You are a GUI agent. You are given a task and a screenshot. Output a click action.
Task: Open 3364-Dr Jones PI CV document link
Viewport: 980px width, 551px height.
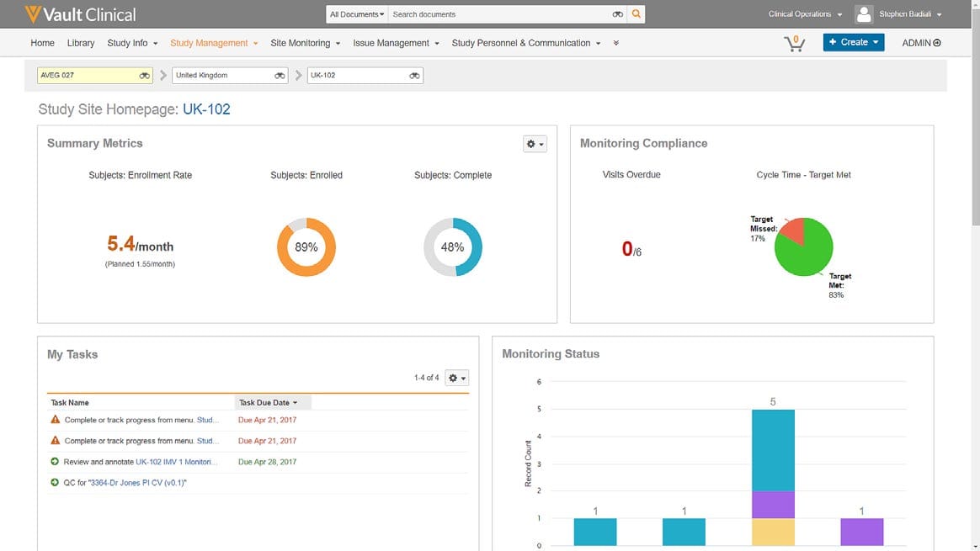pos(137,482)
